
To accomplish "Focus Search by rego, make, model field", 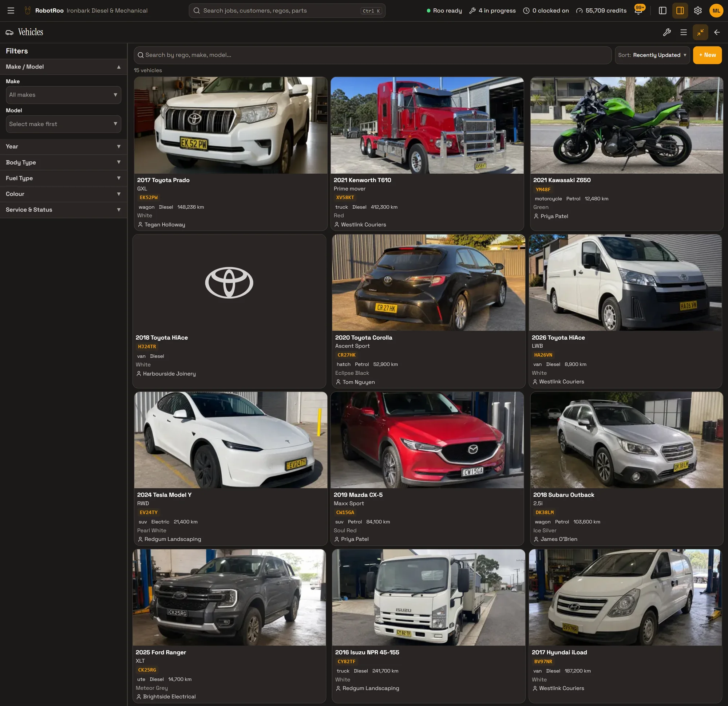I will (372, 55).
